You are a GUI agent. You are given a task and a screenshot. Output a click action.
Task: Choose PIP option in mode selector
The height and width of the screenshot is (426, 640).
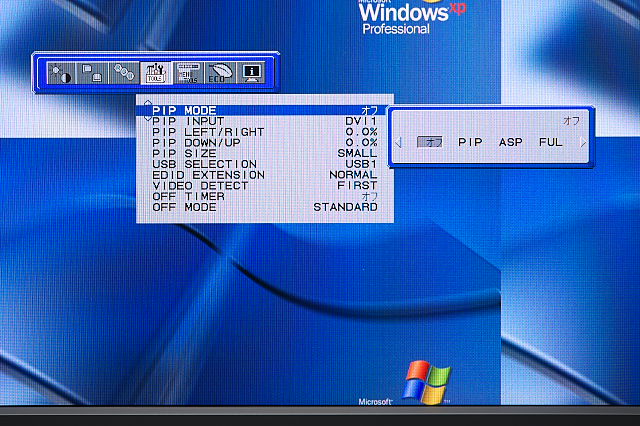click(470, 142)
